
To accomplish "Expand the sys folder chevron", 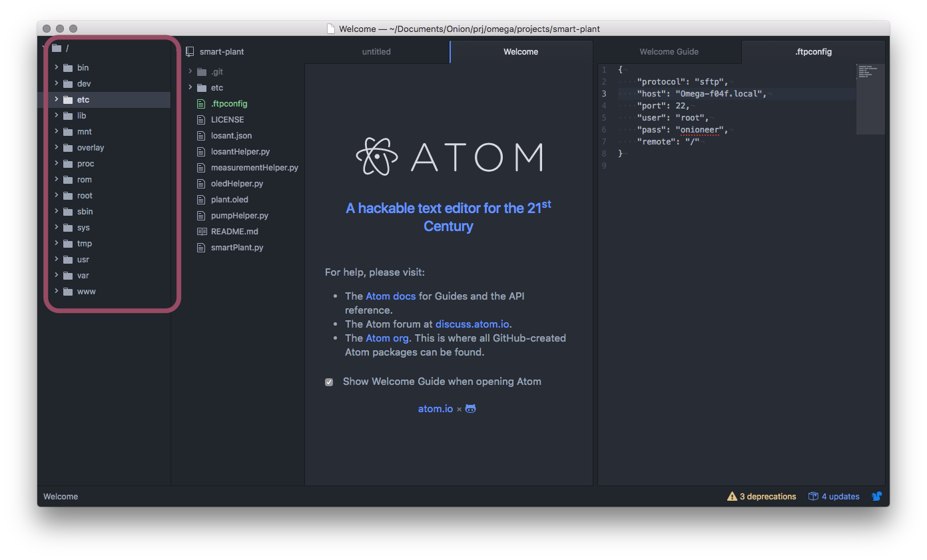I will point(57,228).
